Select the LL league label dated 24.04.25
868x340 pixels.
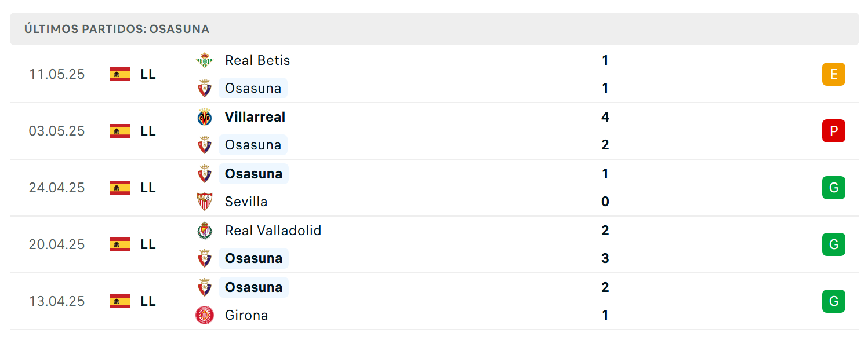tap(148, 188)
